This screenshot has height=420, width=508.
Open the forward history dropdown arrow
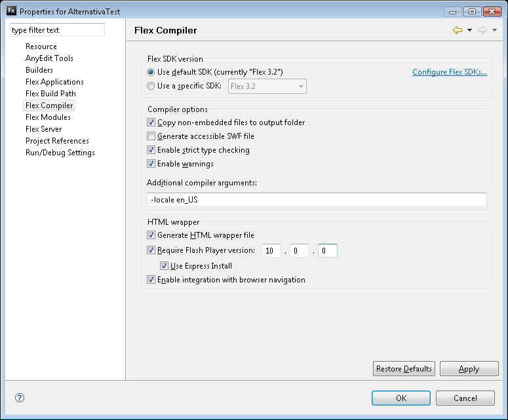click(x=495, y=31)
